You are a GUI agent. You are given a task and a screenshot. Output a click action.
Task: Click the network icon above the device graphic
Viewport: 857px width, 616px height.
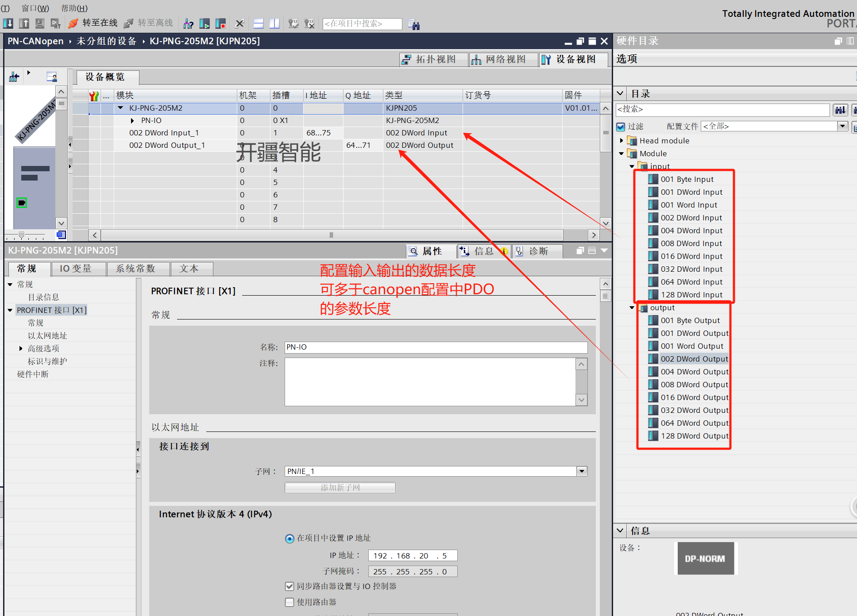14,77
